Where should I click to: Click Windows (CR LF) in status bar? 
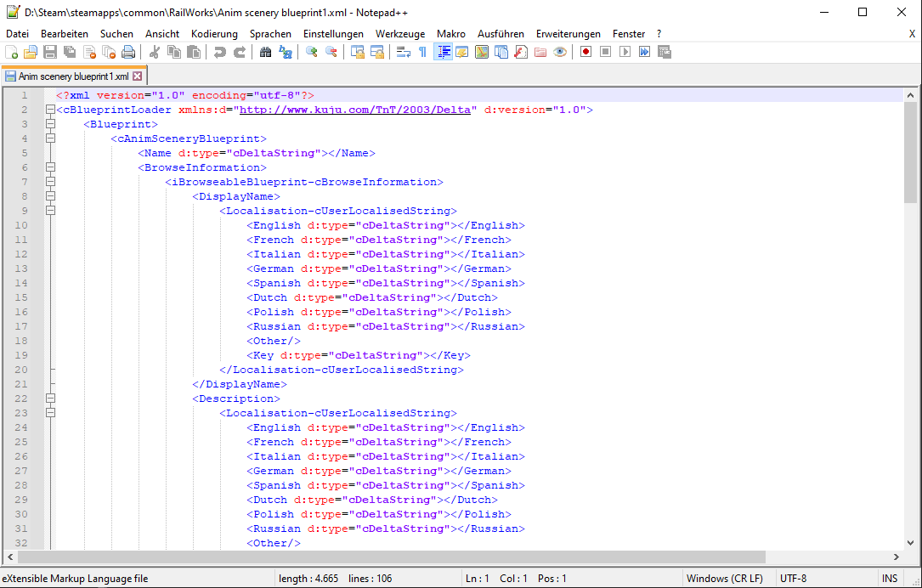[x=725, y=579]
